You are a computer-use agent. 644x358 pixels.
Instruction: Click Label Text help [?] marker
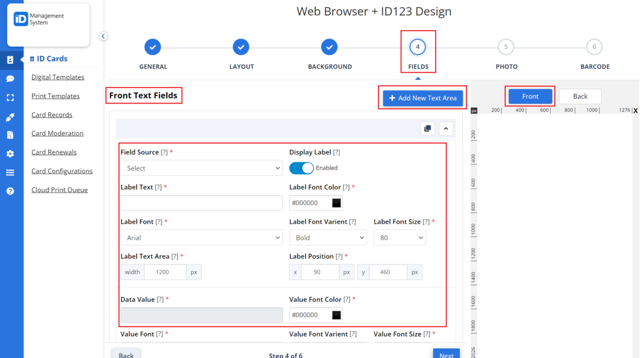click(158, 187)
